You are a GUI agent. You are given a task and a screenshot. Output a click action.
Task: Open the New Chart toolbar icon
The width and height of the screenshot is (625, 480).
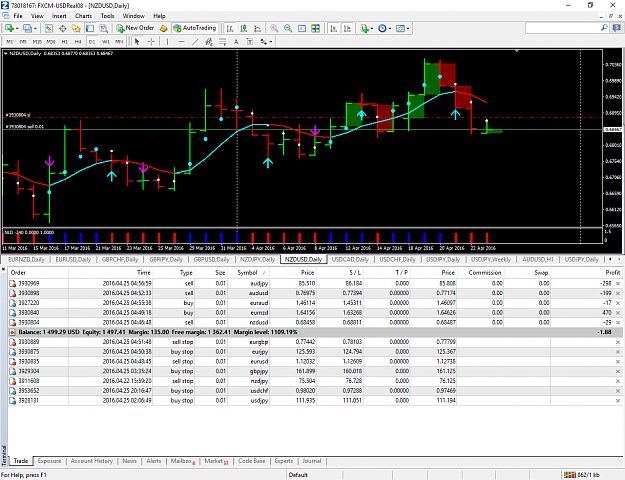(9, 28)
